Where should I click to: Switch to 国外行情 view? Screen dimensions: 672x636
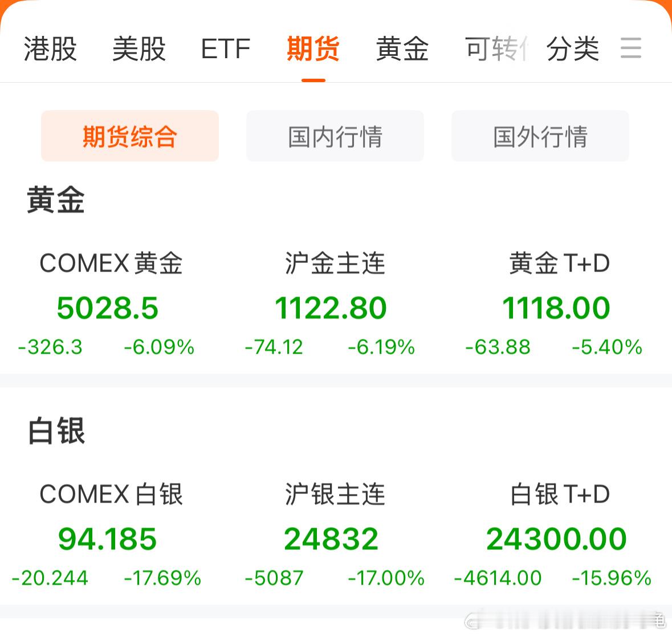540,136
